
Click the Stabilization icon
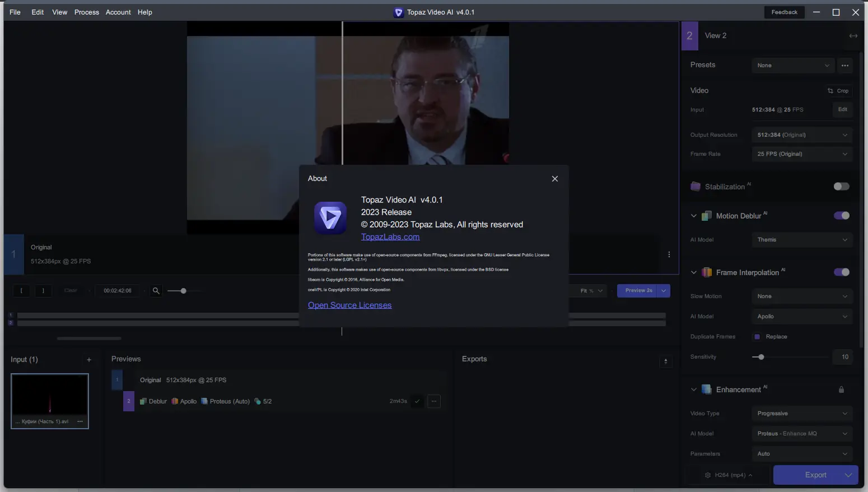click(696, 187)
